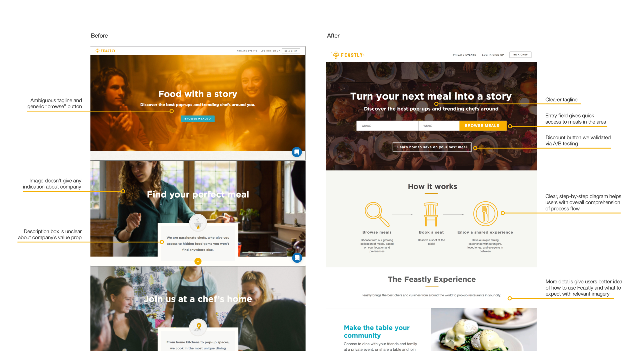Screen dimensions: 644x351
Task: Click the When? date input field
Action: click(x=439, y=126)
